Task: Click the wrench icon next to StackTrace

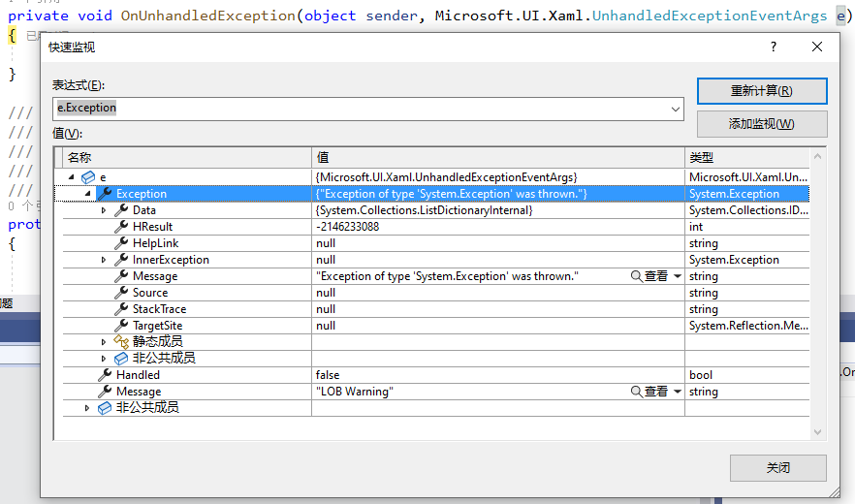Action: (121, 309)
